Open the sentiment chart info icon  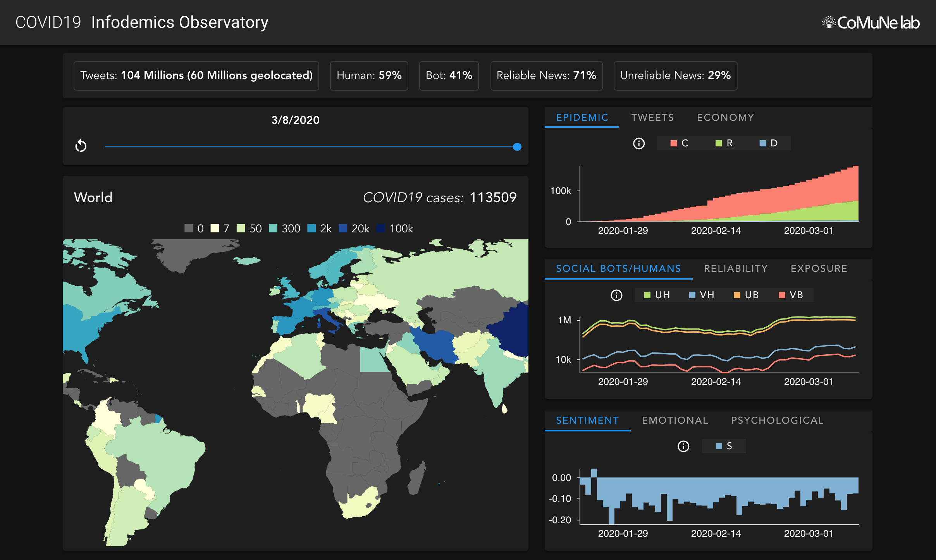(683, 446)
